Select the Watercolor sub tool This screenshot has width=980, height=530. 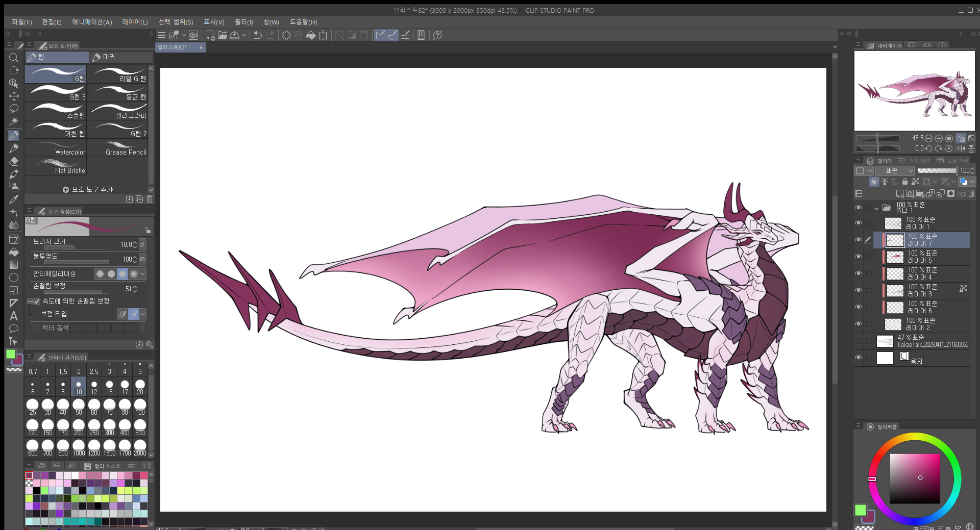56,148
